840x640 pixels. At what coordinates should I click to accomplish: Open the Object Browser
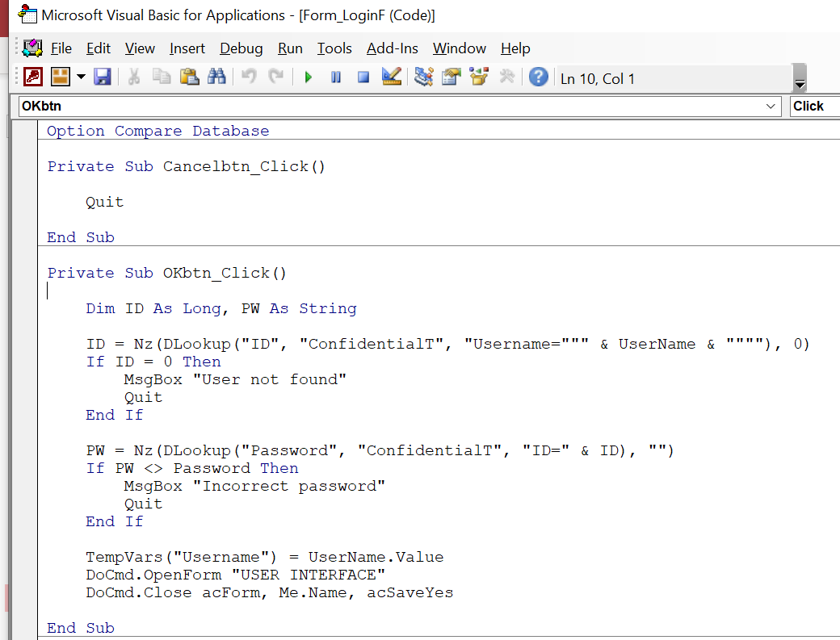pos(480,77)
